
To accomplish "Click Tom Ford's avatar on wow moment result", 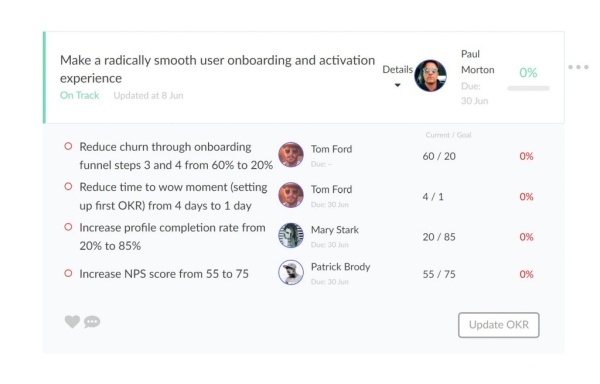I will (x=291, y=195).
